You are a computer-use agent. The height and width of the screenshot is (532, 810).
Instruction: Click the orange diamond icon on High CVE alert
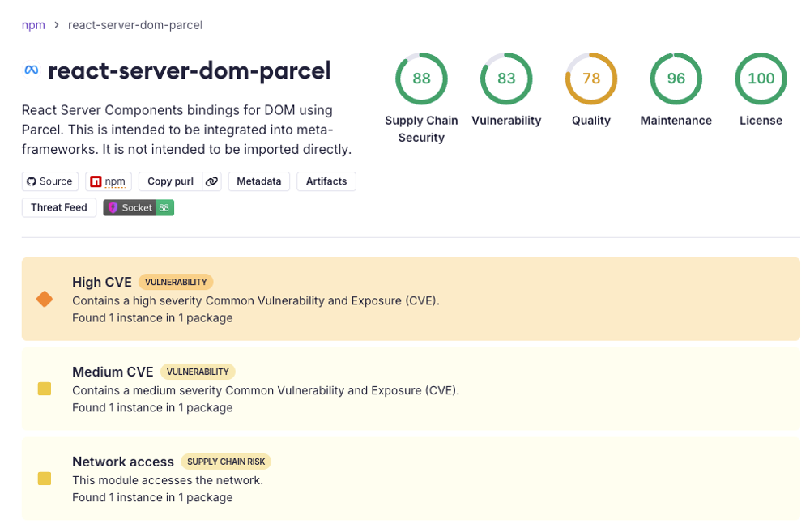(45, 299)
